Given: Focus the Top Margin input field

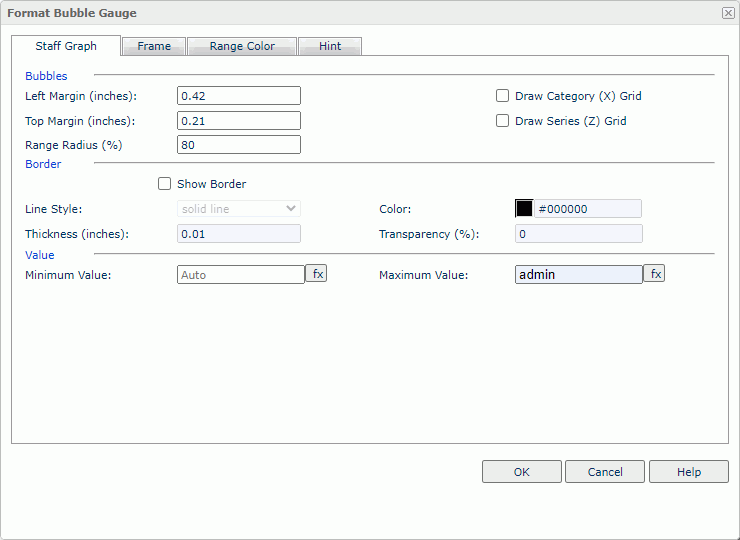Looking at the screenshot, I should click(x=239, y=120).
